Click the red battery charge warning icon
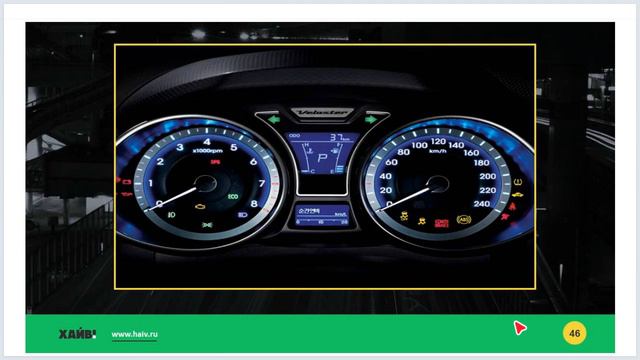This screenshot has height=360, width=640. tap(127, 182)
